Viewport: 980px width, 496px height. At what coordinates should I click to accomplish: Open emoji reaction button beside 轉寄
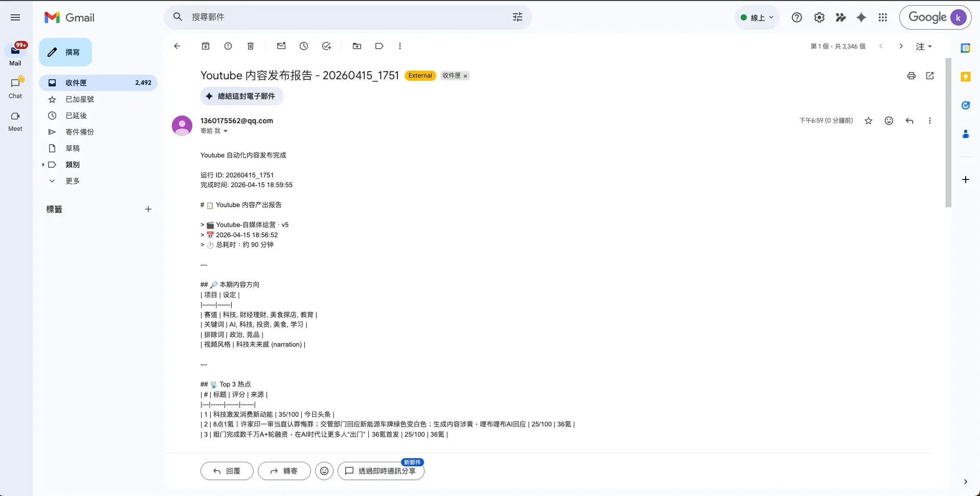pyautogui.click(x=324, y=471)
